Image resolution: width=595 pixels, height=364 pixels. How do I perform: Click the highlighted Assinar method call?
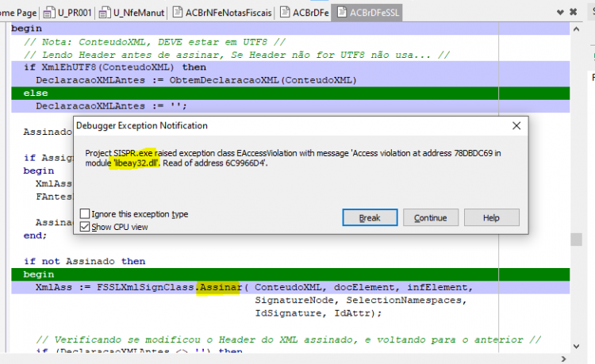click(221, 287)
